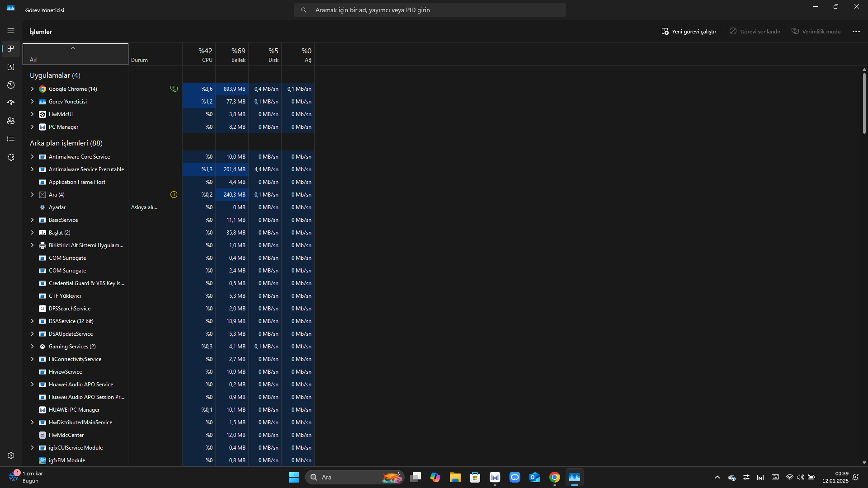
Task: Open Google Chrome from the taskbar
Action: click(x=554, y=477)
